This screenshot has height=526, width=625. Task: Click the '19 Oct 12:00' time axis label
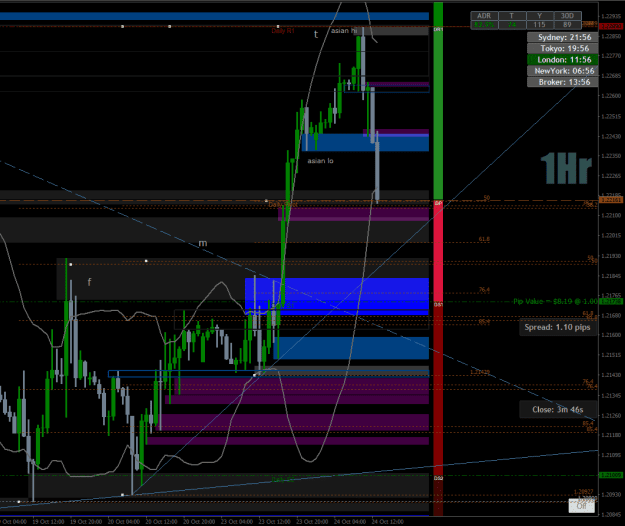pos(48,521)
